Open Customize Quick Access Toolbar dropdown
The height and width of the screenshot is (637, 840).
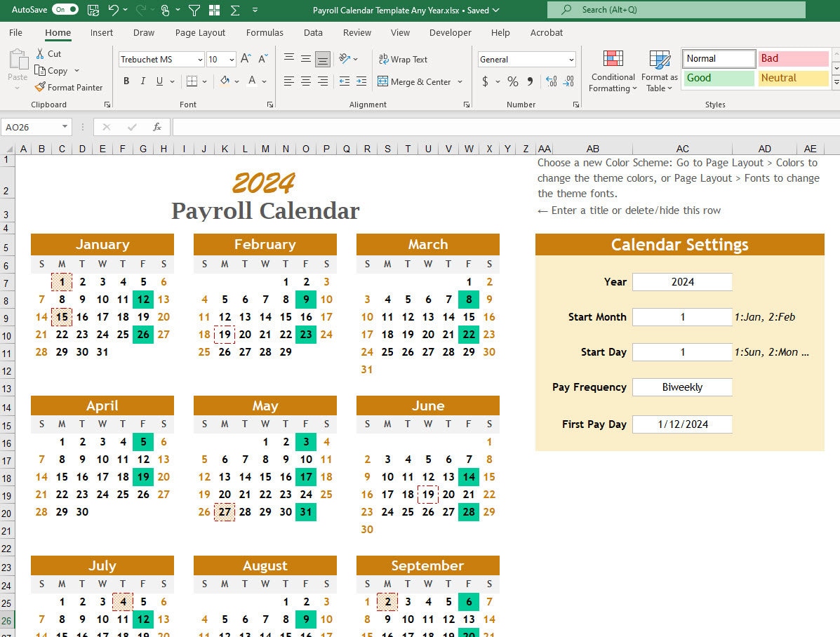(255, 10)
